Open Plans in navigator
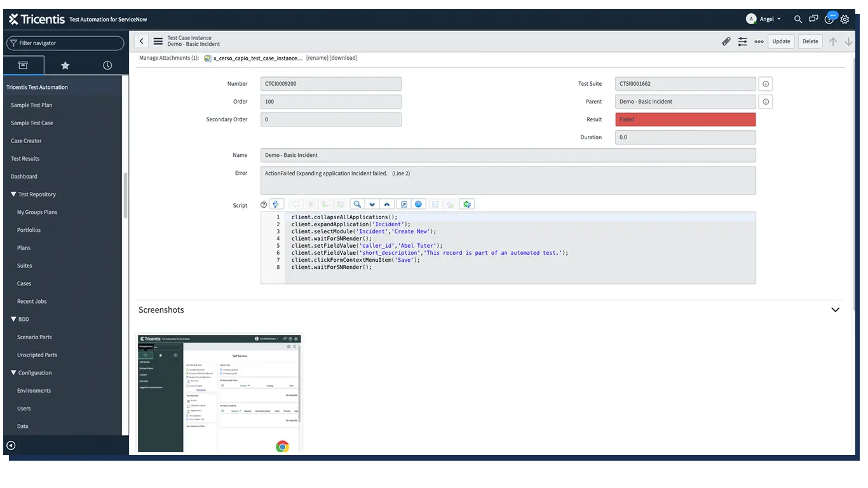This screenshot has width=868, height=488. coord(24,248)
